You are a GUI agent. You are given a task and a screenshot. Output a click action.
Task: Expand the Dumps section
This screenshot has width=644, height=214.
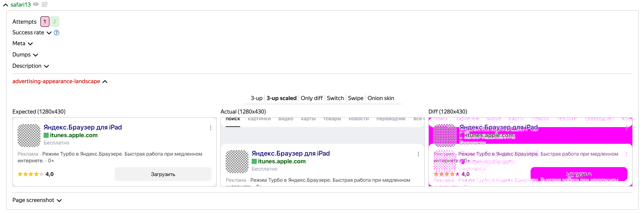tap(25, 54)
